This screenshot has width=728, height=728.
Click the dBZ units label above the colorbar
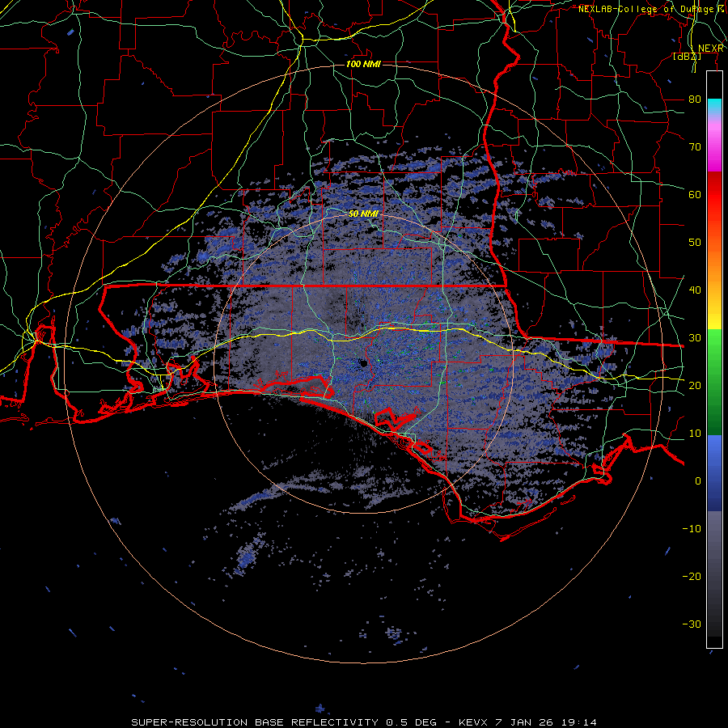[687, 57]
